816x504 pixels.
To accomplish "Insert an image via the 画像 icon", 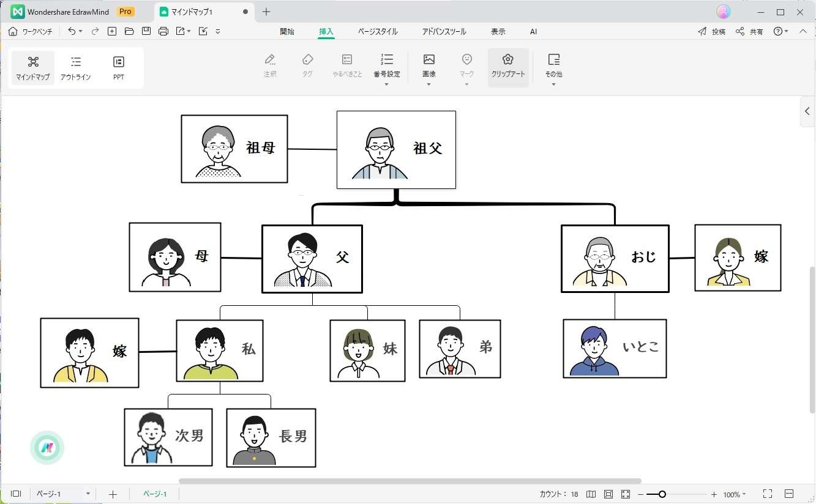I will (x=428, y=64).
